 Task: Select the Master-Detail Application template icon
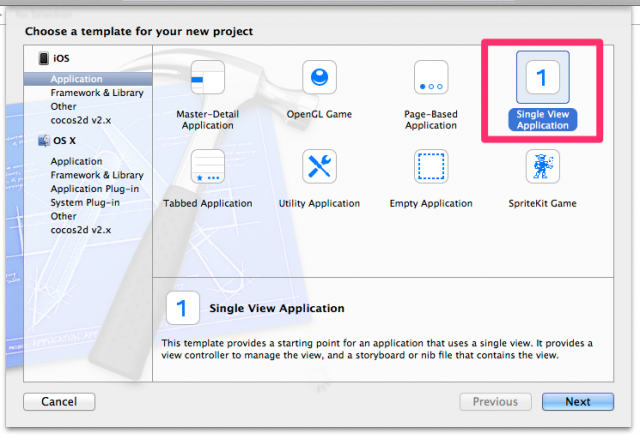(208, 78)
